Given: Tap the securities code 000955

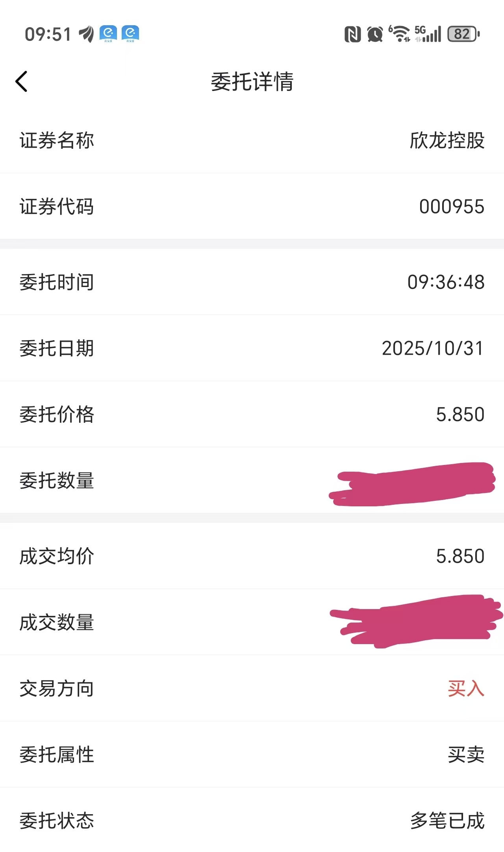Looking at the screenshot, I should [452, 206].
